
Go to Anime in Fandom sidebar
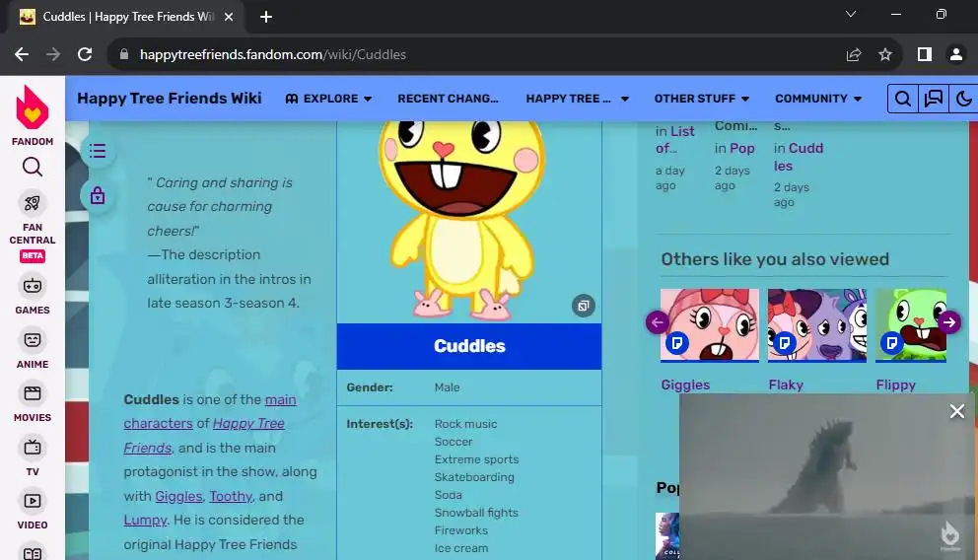[x=33, y=349]
